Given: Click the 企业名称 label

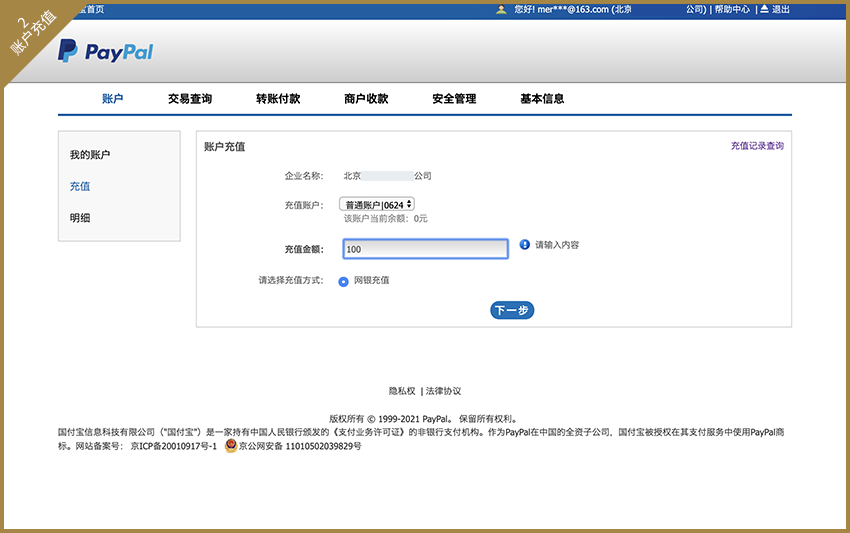Looking at the screenshot, I should point(304,176).
